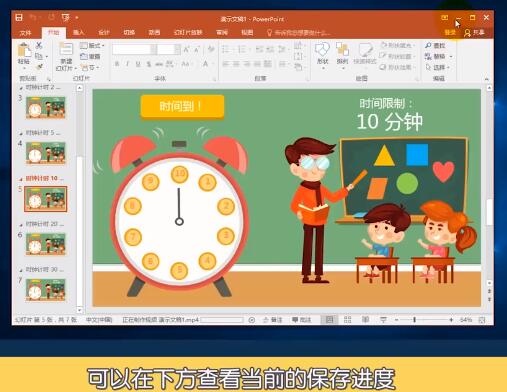
Task: Switch to Slide Sorter view icon
Action: point(347,320)
